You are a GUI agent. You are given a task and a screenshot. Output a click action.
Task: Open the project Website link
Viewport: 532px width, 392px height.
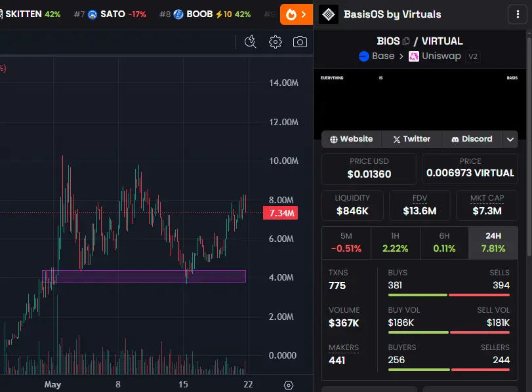pyautogui.click(x=351, y=139)
